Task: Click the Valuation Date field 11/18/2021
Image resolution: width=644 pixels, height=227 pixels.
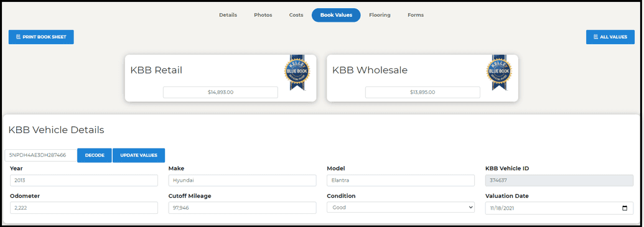Action: pos(559,208)
